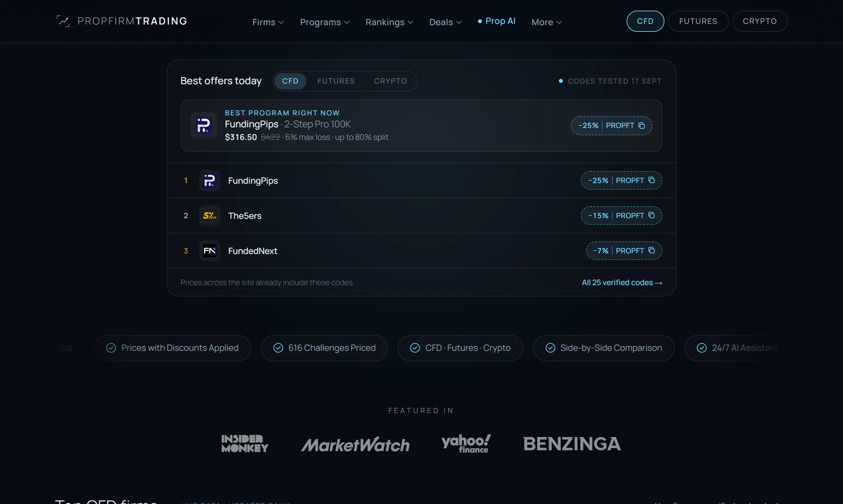
Task: Open All 25 verified codes link
Action: pyautogui.click(x=622, y=283)
